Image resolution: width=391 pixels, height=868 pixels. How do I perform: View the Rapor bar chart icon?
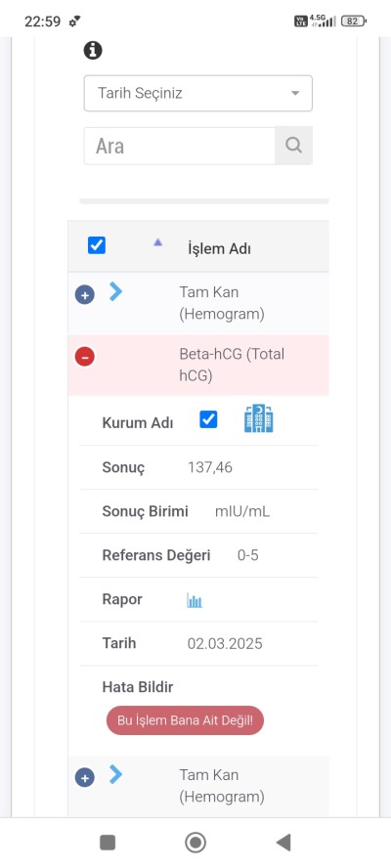click(195, 600)
